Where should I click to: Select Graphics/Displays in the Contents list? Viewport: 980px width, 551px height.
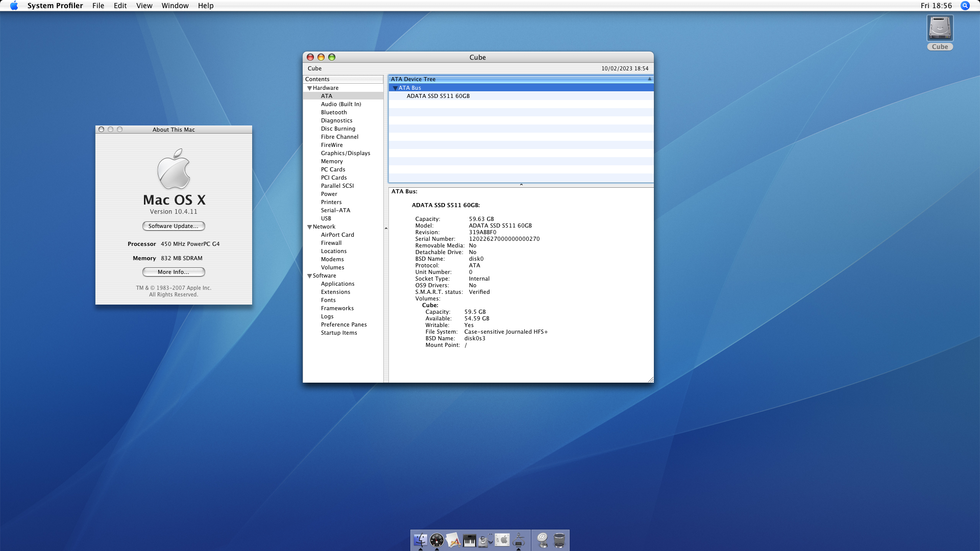coord(346,153)
